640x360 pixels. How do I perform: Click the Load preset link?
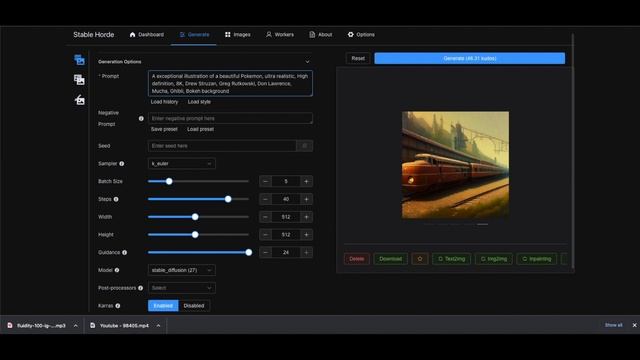(x=200, y=129)
